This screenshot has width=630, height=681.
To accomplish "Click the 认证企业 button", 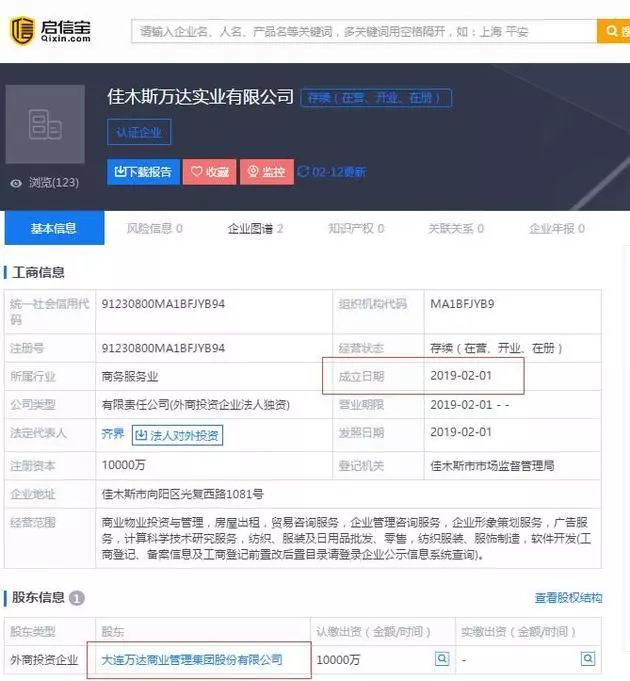I will (139, 132).
